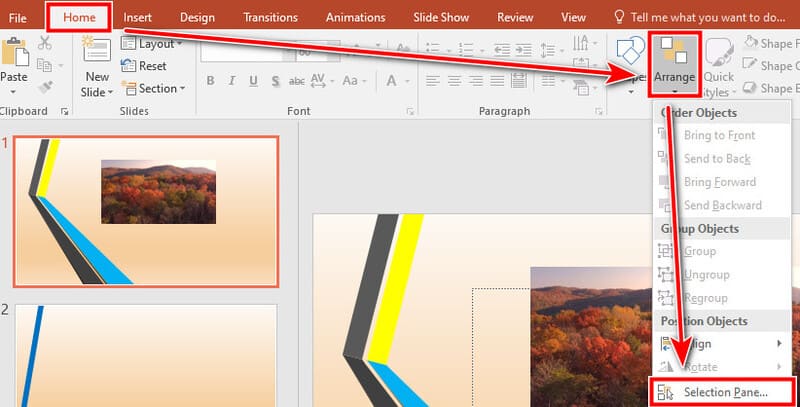This screenshot has width=800, height=407.
Task: Click the Quick Styles icon
Action: [x=719, y=53]
